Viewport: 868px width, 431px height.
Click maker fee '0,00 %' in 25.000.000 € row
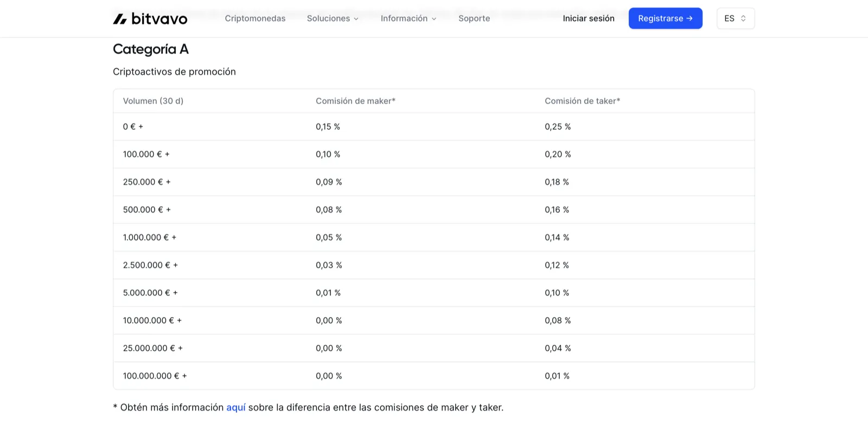tap(329, 348)
